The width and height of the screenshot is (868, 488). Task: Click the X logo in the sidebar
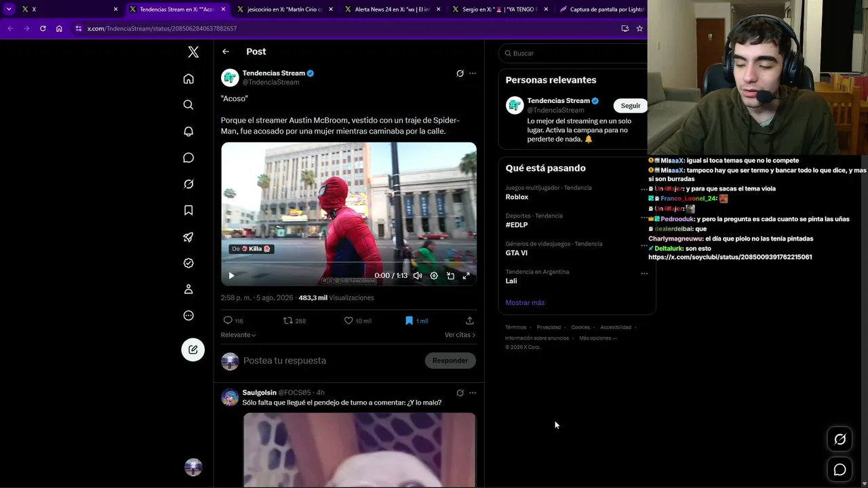point(193,52)
